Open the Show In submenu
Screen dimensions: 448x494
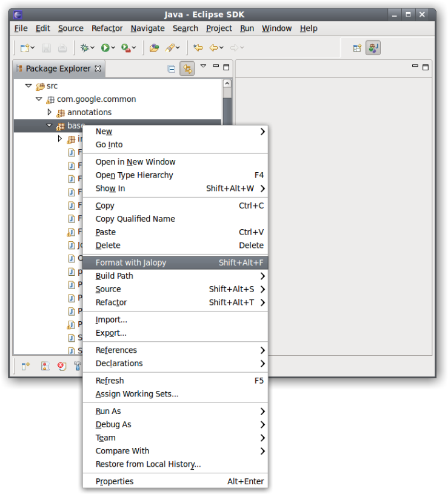175,189
